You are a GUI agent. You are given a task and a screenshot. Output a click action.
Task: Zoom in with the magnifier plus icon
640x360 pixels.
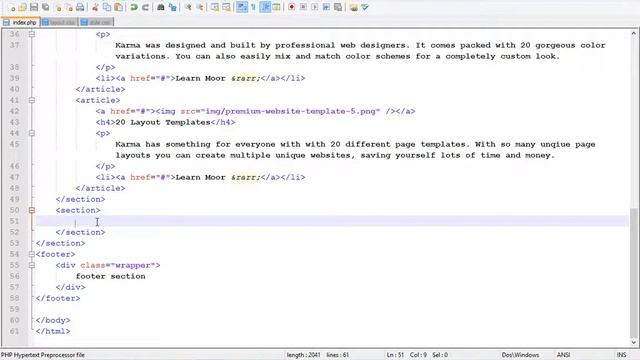(x=188, y=7)
